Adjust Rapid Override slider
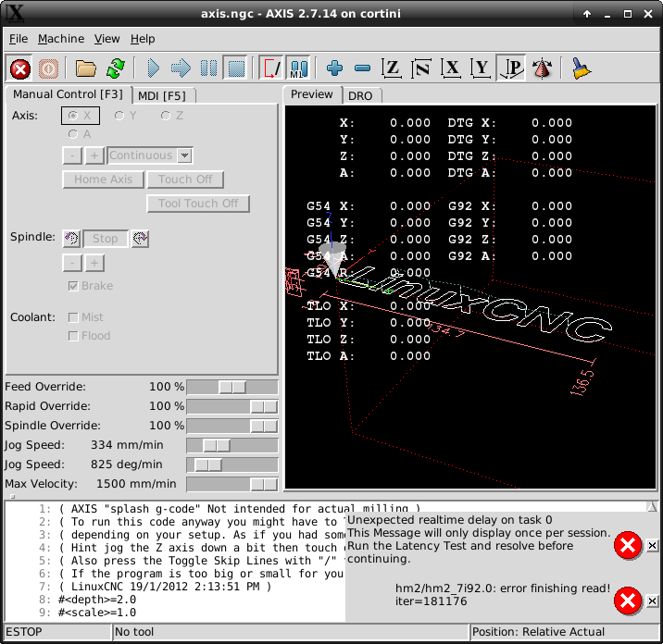 click(x=232, y=406)
